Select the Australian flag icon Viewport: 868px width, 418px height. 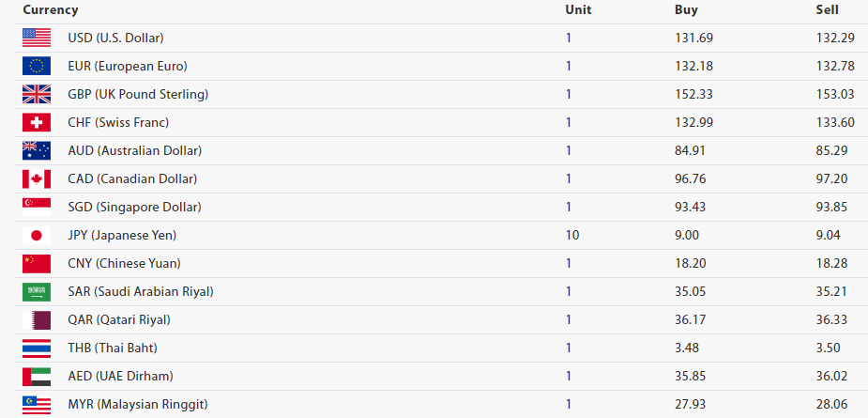tap(37, 150)
